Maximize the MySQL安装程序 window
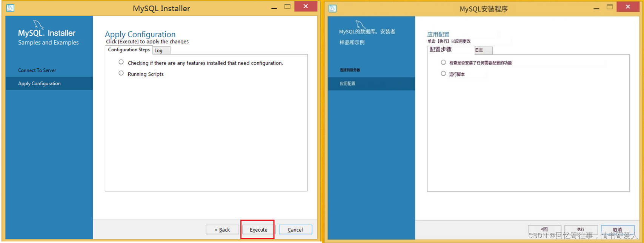This screenshot has width=644, height=243. (x=610, y=7)
